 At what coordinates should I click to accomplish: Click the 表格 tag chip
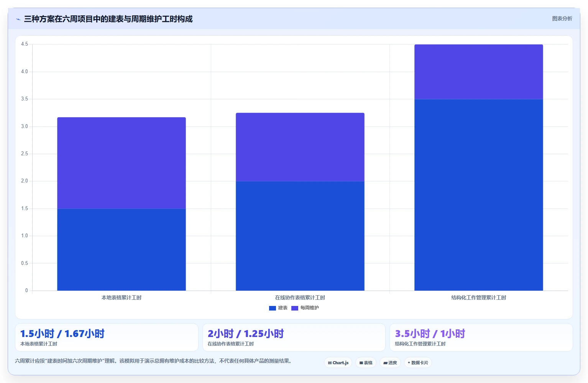pos(366,363)
